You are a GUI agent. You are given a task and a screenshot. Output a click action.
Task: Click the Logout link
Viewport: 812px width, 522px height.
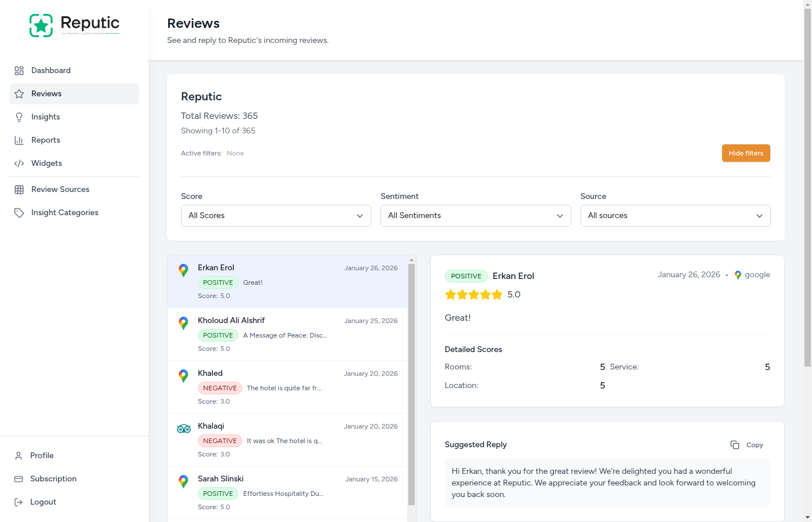(43, 502)
